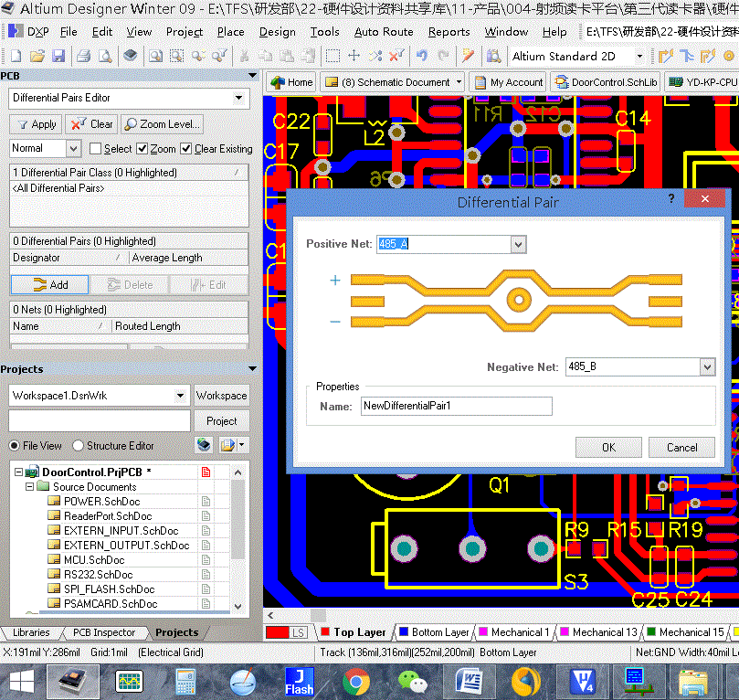Image resolution: width=739 pixels, height=700 pixels.
Task: Open Chrome from the taskbar
Action: click(356, 682)
